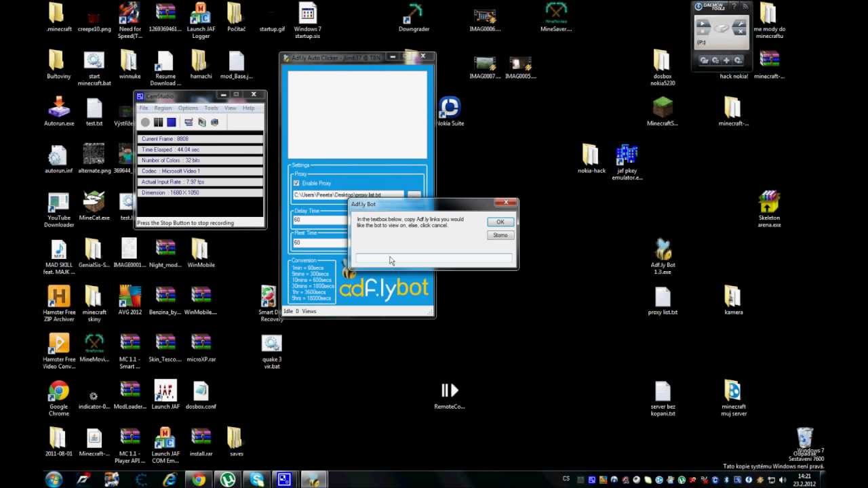Select the Google Chrome desktop shortcut

(59, 399)
